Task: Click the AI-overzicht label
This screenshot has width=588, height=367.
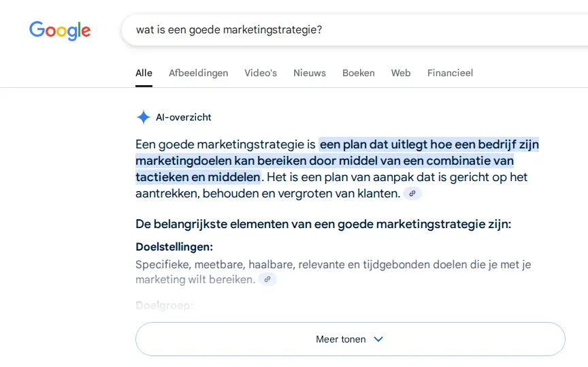Action: [x=184, y=118]
